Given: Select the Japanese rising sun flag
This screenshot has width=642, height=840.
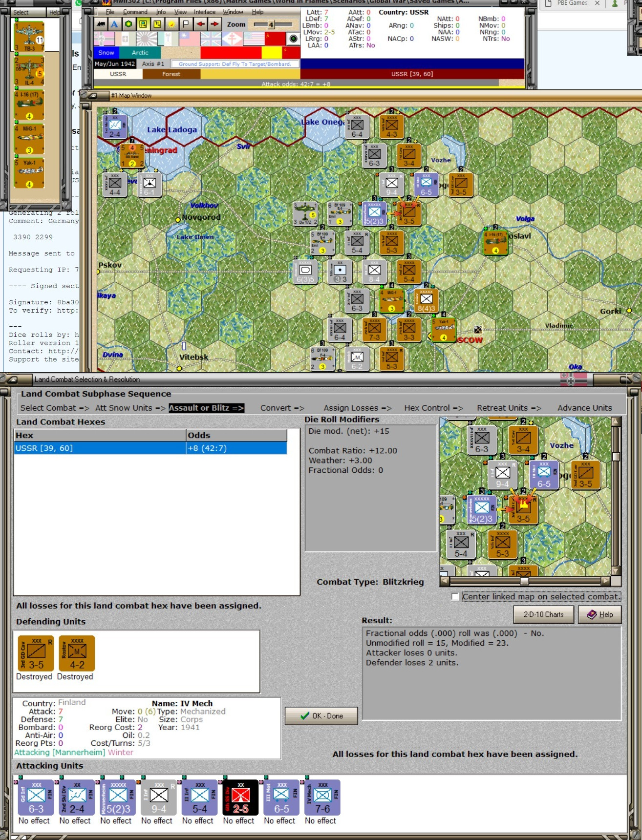Looking at the screenshot, I should point(147,39).
